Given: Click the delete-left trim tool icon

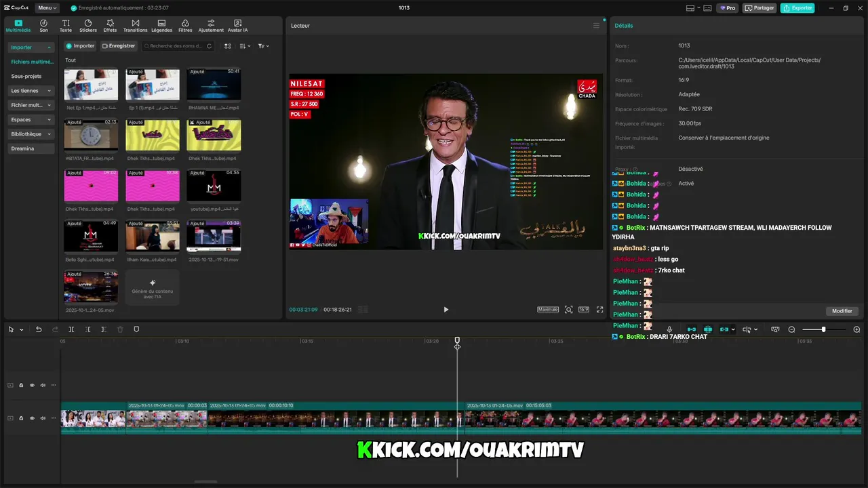Looking at the screenshot, I should 87,329.
